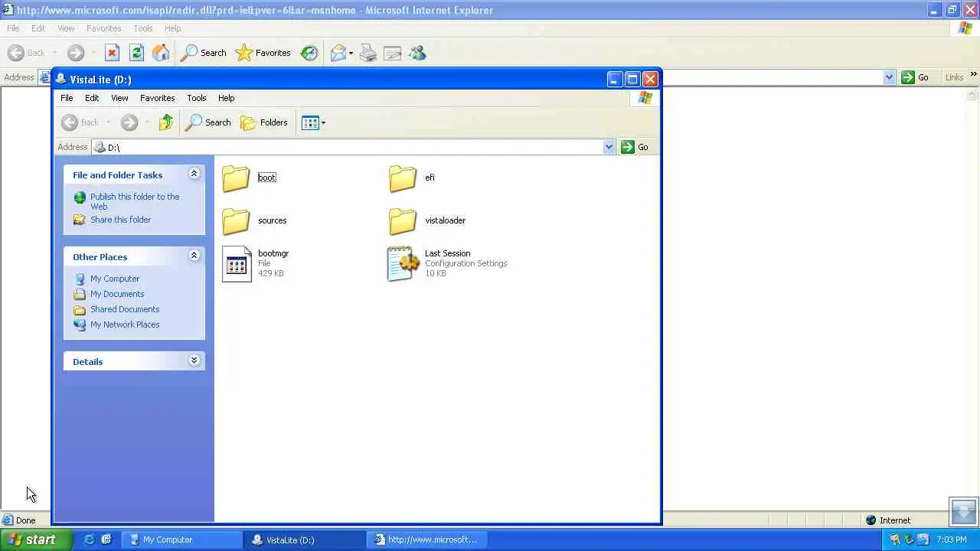This screenshot has width=980, height=551.
Task: Open Explorer File menu
Action: click(x=67, y=98)
